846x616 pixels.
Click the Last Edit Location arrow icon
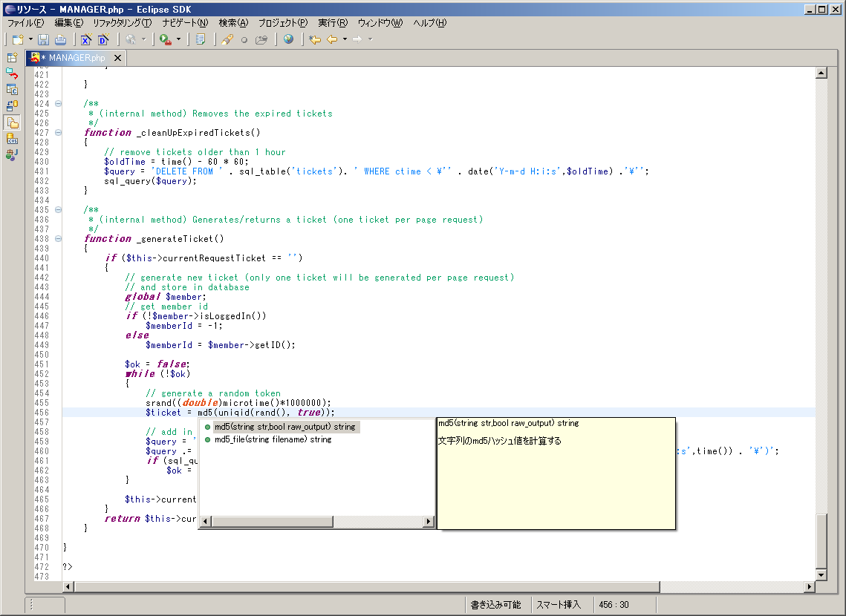(314, 39)
